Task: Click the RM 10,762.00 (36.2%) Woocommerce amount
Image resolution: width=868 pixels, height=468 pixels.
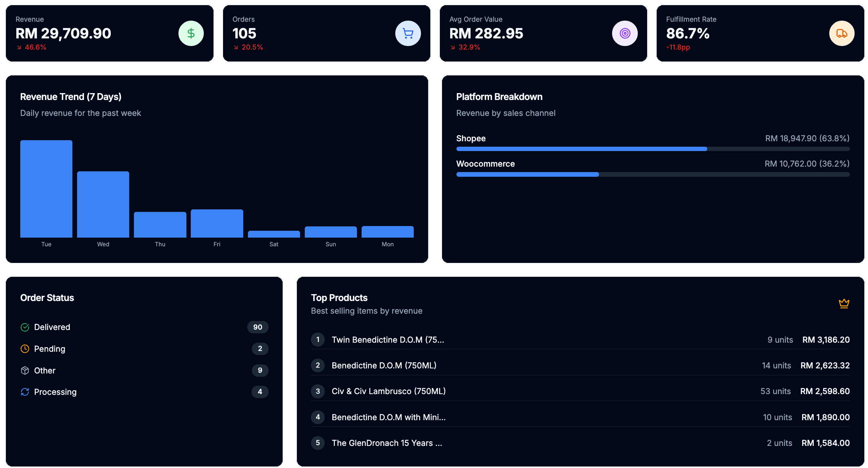Action: pos(807,164)
